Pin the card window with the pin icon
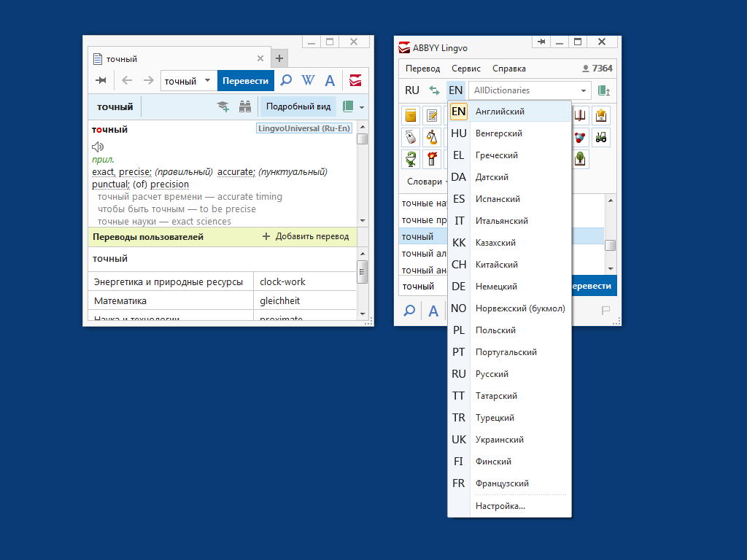The height and width of the screenshot is (560, 747). (x=101, y=81)
